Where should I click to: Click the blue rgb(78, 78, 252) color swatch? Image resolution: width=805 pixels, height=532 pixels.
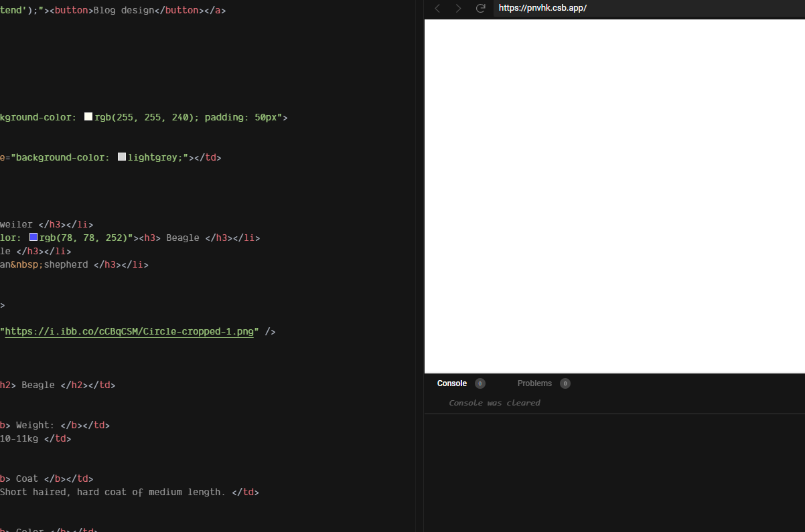(x=33, y=236)
